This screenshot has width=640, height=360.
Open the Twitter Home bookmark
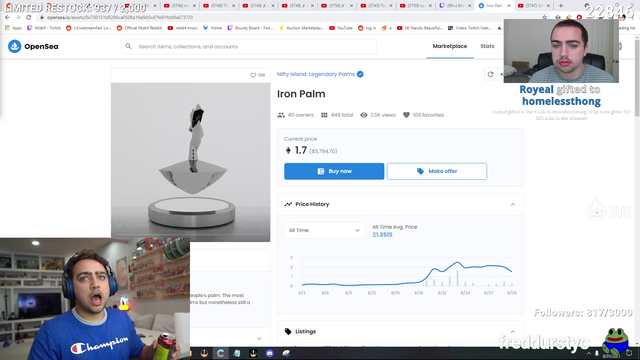coord(212,28)
